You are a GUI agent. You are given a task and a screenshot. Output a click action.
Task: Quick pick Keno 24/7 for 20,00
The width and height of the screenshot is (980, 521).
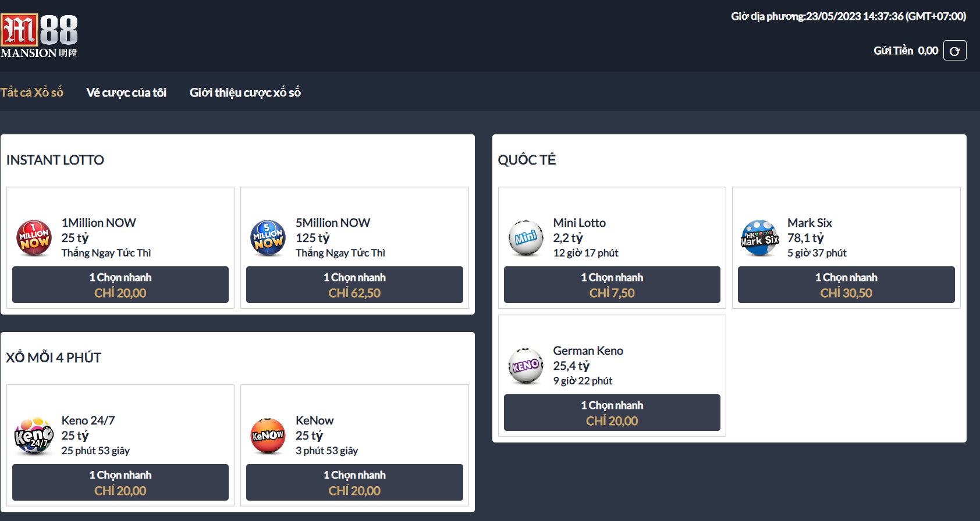click(120, 483)
